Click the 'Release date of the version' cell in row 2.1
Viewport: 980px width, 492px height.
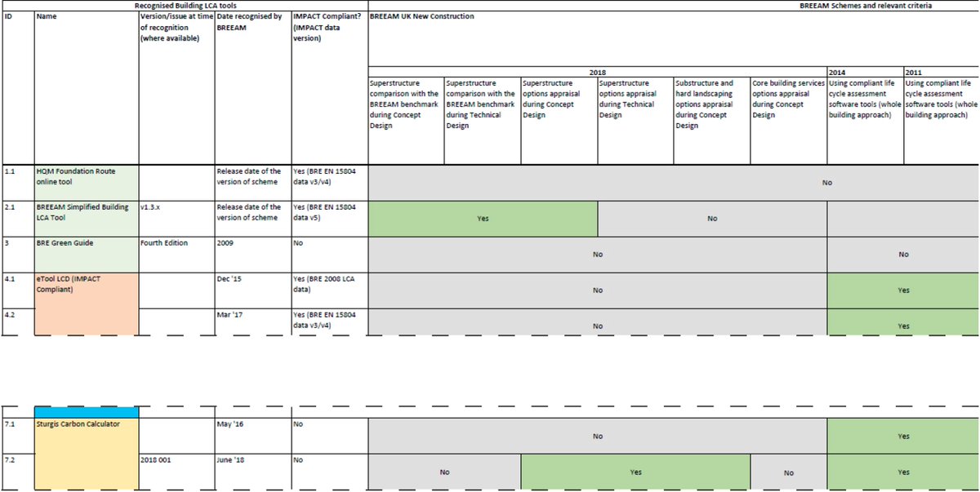[252, 219]
